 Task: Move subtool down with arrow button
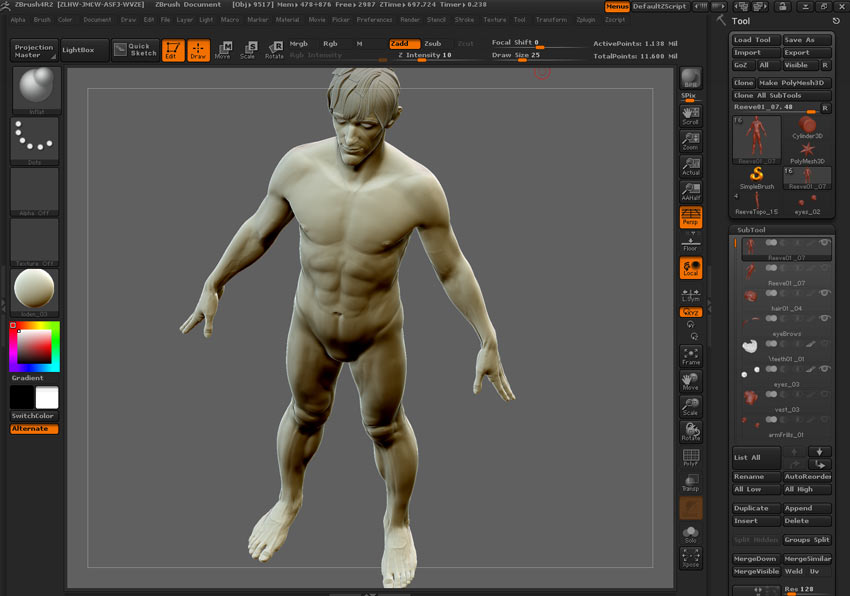pos(820,451)
